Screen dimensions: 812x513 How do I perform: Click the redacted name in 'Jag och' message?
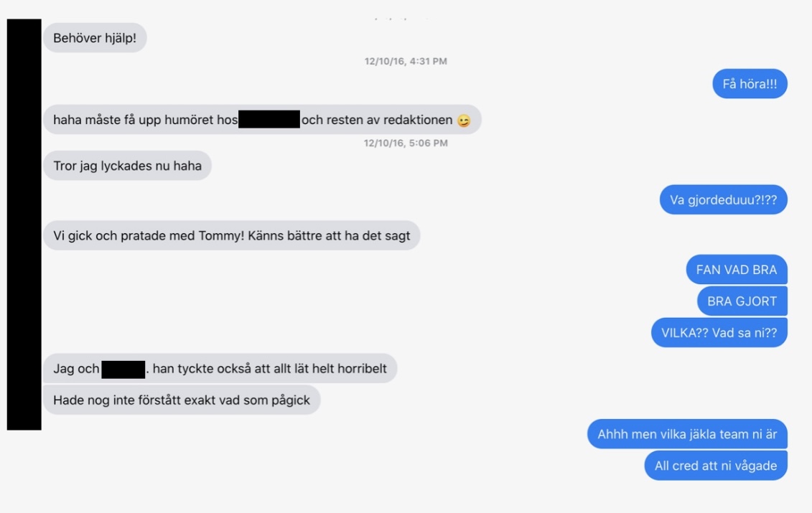pyautogui.click(x=123, y=370)
